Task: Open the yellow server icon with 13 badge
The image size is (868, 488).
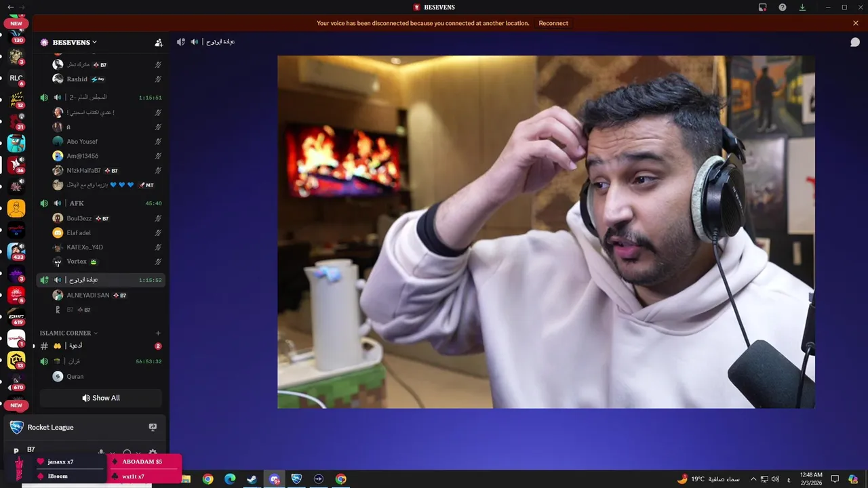Action: point(16,360)
